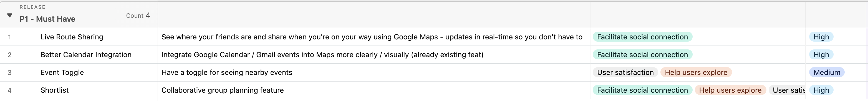Click the 'Have a toggle for seeing nearby events' cell
The image size is (868, 101).
(374, 72)
